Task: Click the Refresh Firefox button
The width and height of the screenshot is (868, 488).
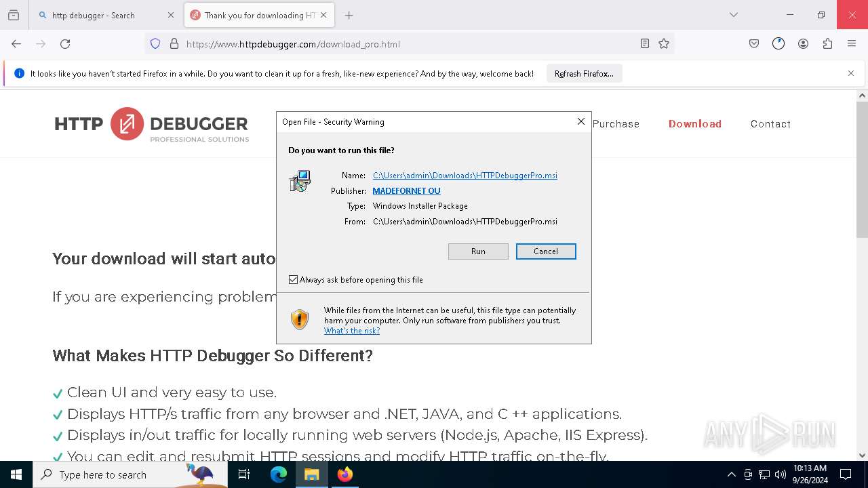Action: pos(584,74)
